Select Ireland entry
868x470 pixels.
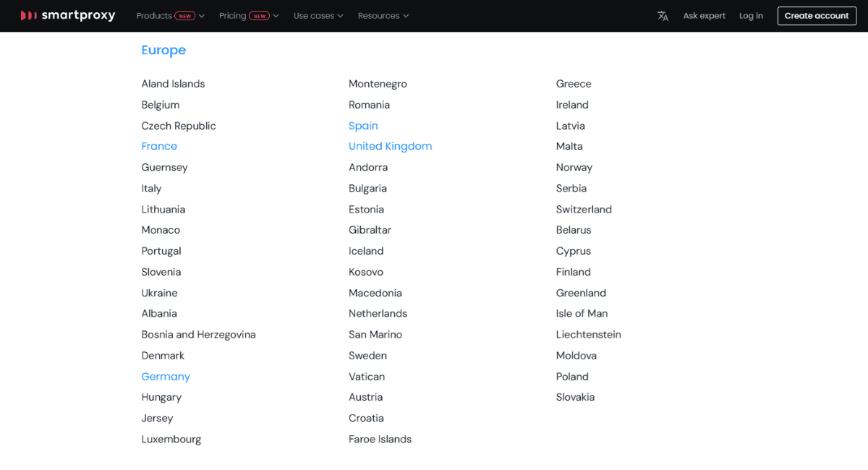pos(572,105)
